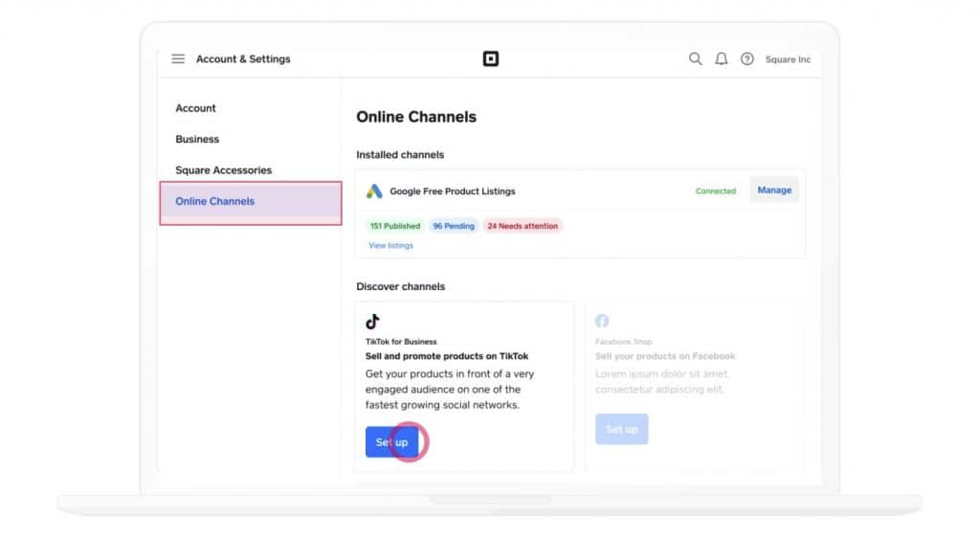The width and height of the screenshot is (980, 537).
Task: Click the 24 Needs attention badge
Action: [x=523, y=226]
